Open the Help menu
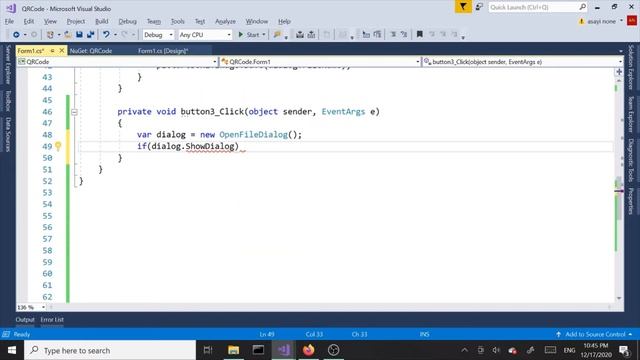The image size is (640, 360). coord(284,21)
